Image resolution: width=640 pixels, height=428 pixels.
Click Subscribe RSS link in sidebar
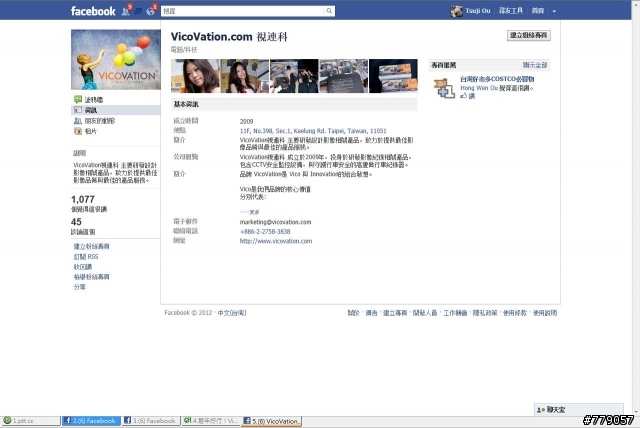[86, 257]
